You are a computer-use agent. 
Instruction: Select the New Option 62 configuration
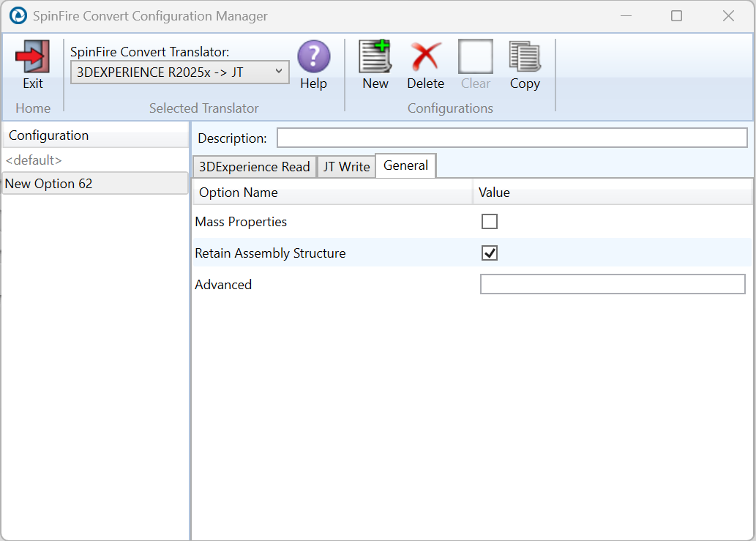coord(95,184)
